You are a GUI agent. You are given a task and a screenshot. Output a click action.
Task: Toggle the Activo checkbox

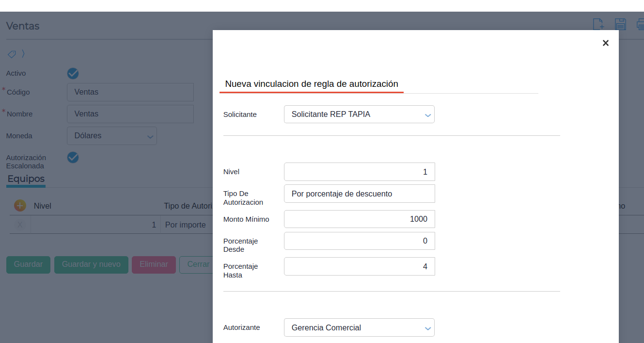click(x=73, y=73)
